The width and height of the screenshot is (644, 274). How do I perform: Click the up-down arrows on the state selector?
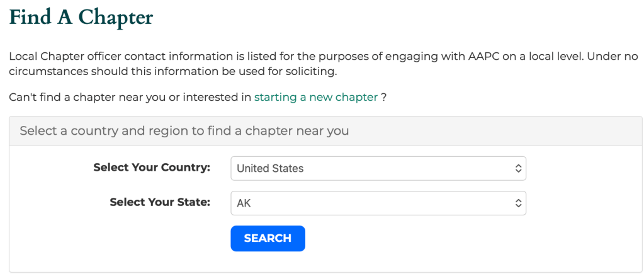click(518, 203)
